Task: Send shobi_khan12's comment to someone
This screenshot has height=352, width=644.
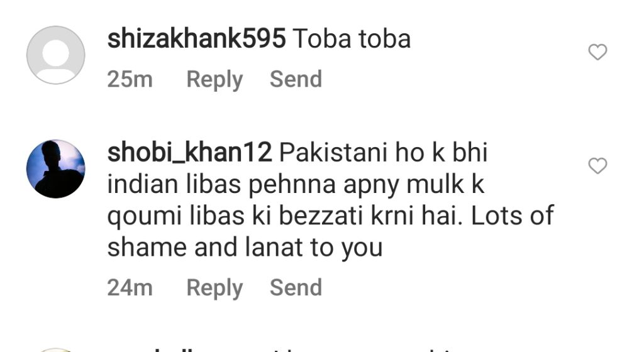Action: 296,287
